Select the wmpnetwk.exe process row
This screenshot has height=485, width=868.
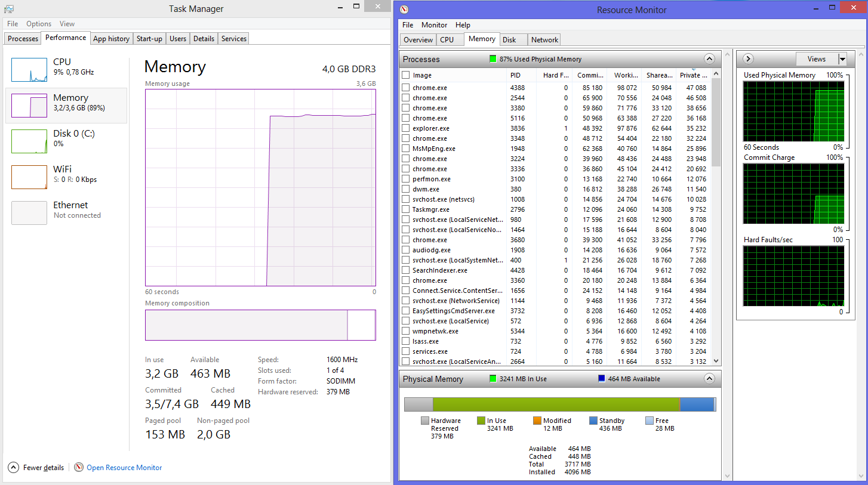coord(555,331)
